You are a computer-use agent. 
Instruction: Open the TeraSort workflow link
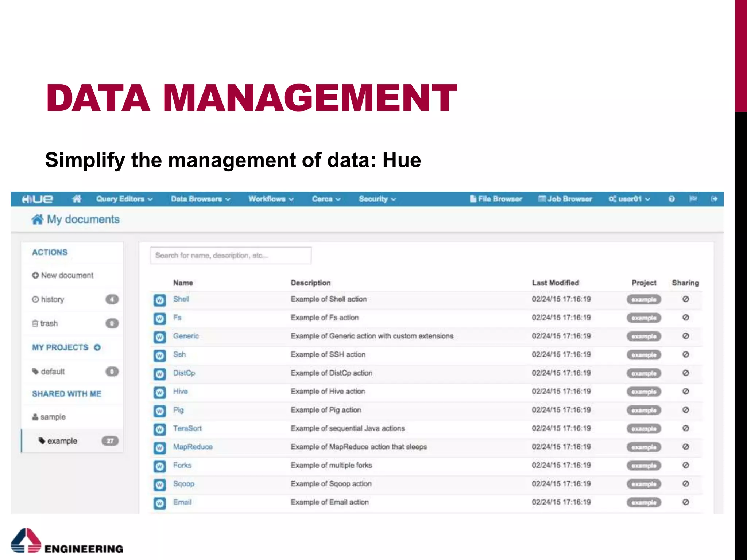[187, 428]
